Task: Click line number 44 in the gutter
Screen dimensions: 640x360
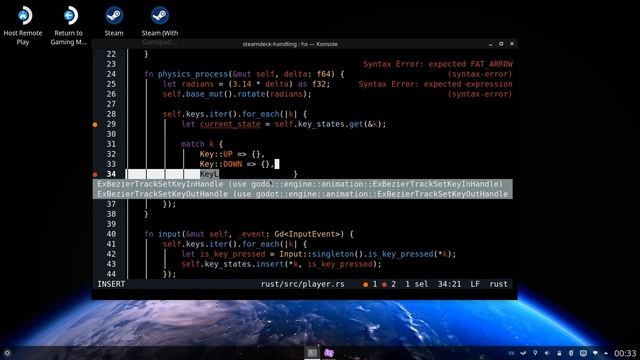Action: [x=111, y=274]
